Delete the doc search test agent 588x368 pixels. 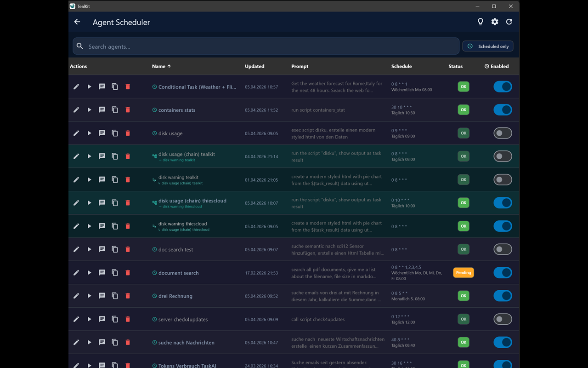128,249
